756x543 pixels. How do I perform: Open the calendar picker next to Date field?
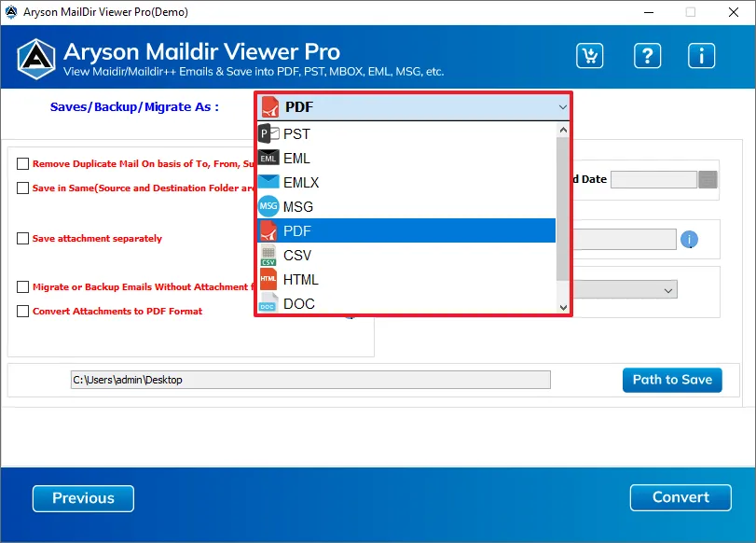pyautogui.click(x=708, y=179)
